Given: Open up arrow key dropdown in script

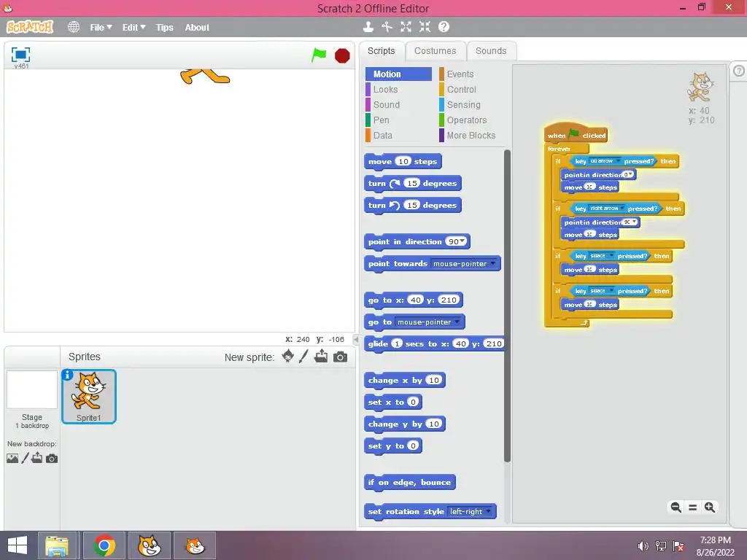Looking at the screenshot, I should tap(618, 161).
